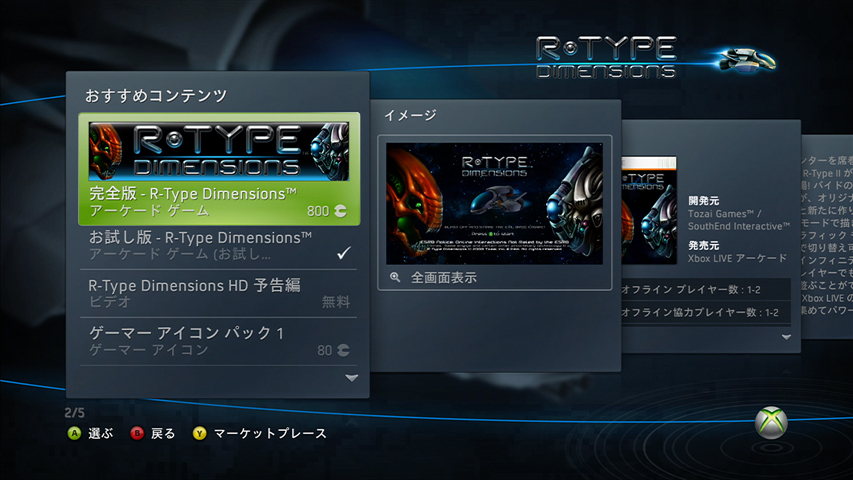Screen dimensions: 853x480
Task: Select the 完全版 R-Type Dimensions full game item
Action: point(219,169)
